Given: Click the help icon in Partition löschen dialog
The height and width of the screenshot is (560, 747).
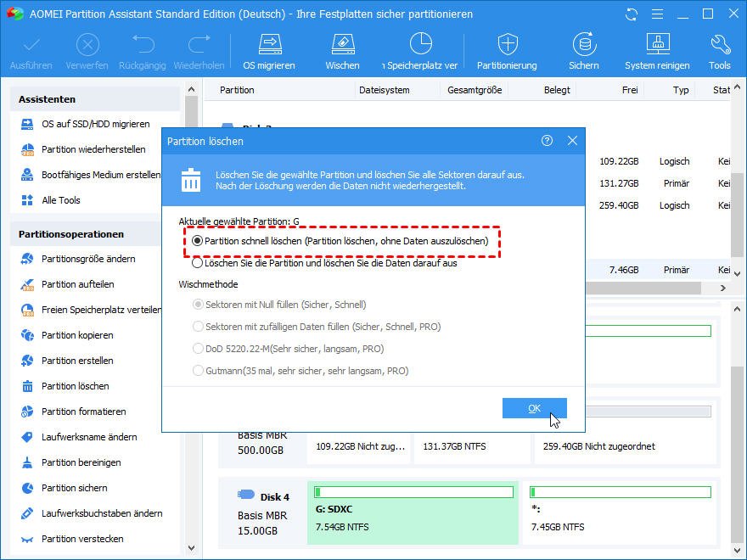Looking at the screenshot, I should (x=547, y=141).
